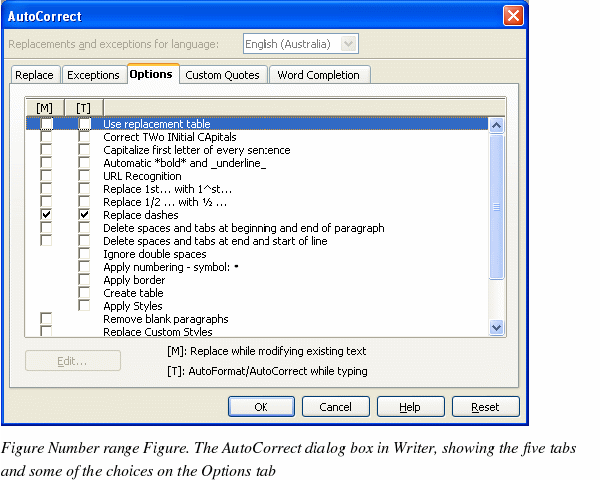Enable [M] checkbox for Use replacement table
This screenshot has width=601, height=481.
click(47, 124)
